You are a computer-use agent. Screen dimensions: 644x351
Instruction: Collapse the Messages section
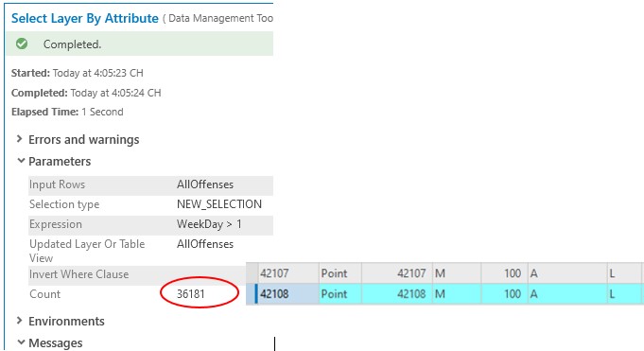pos(21,342)
